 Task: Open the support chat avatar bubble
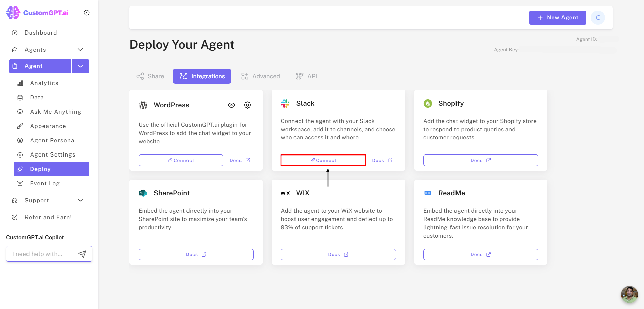click(x=629, y=294)
